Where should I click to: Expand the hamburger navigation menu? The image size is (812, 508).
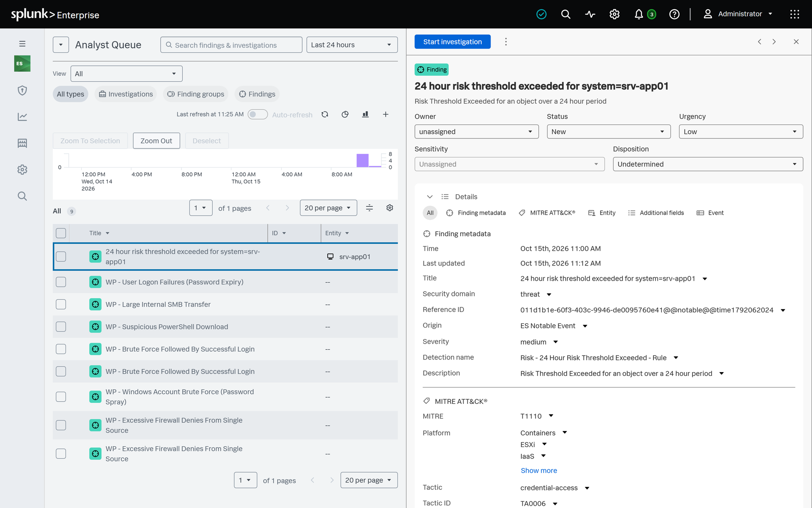[22, 44]
